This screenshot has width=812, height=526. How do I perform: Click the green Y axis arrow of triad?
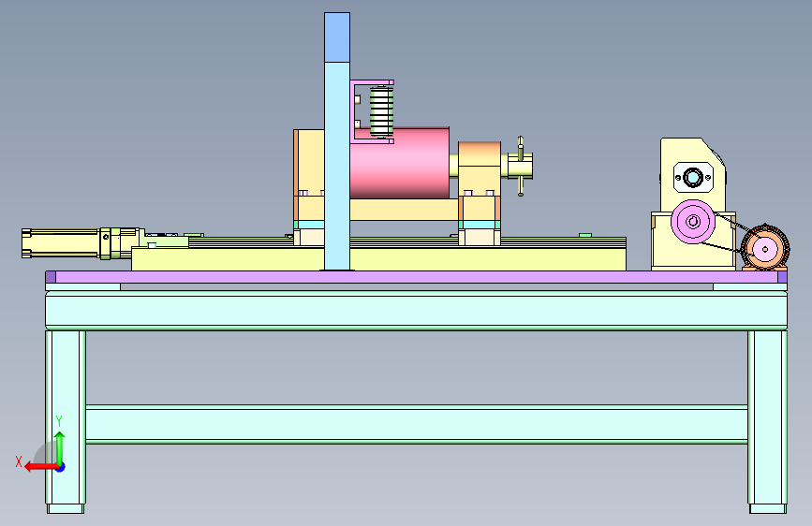point(60,447)
